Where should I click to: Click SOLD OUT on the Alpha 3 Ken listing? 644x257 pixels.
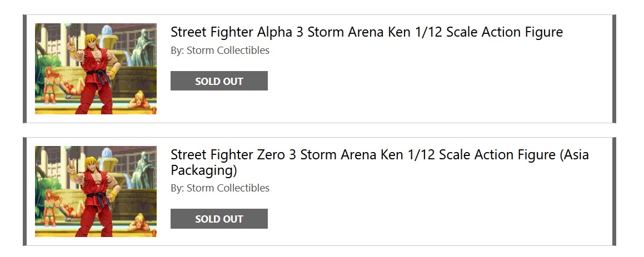coord(219,81)
